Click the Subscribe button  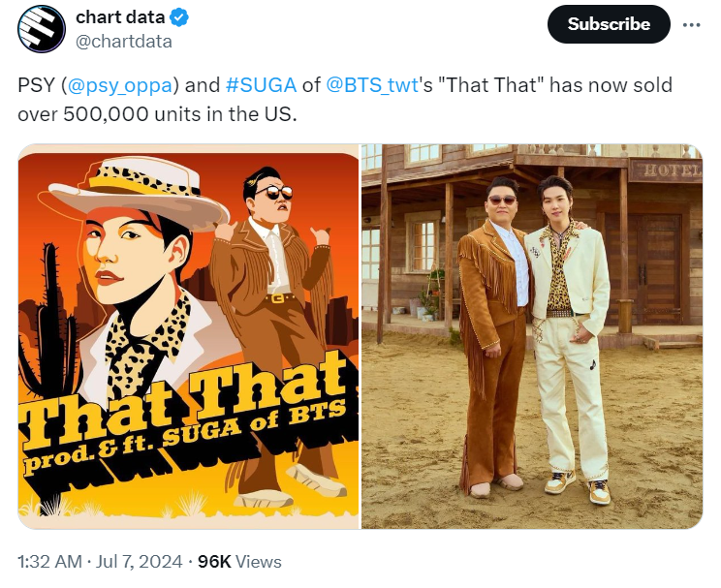click(609, 24)
